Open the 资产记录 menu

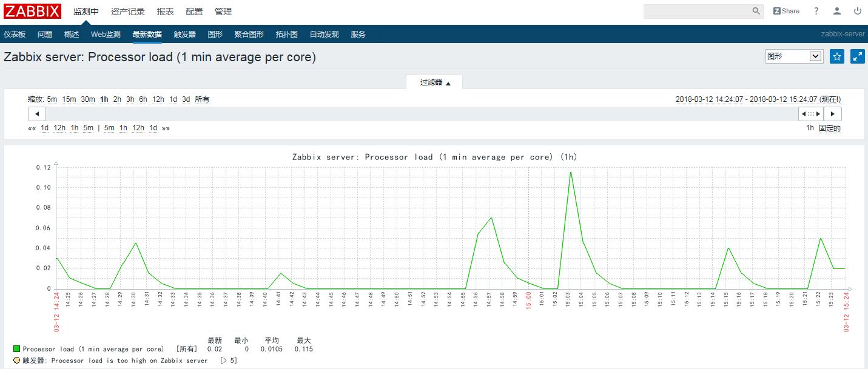[x=128, y=12]
